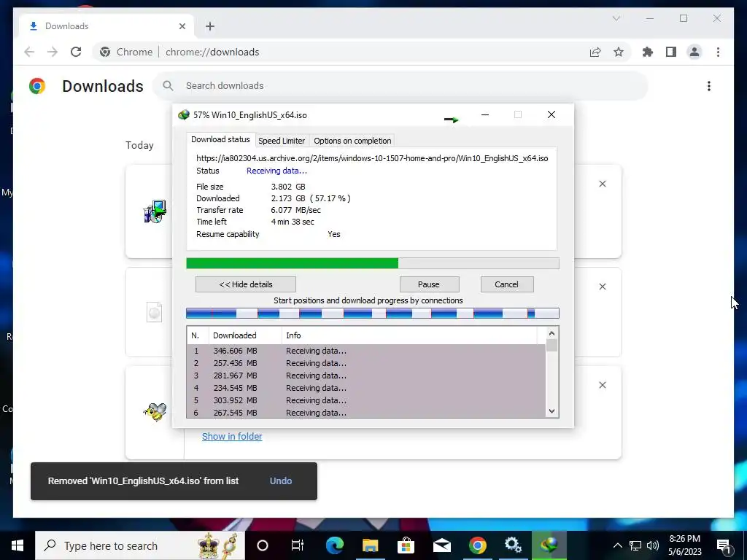Open the Options on completion tab
This screenshot has width=747, height=560.
click(352, 141)
